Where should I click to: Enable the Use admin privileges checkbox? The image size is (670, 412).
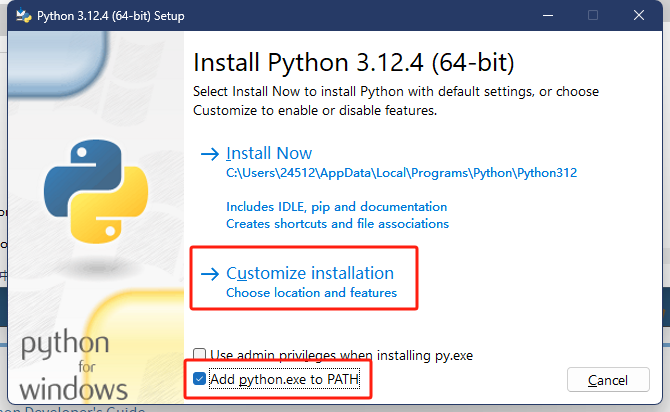pyautogui.click(x=200, y=355)
